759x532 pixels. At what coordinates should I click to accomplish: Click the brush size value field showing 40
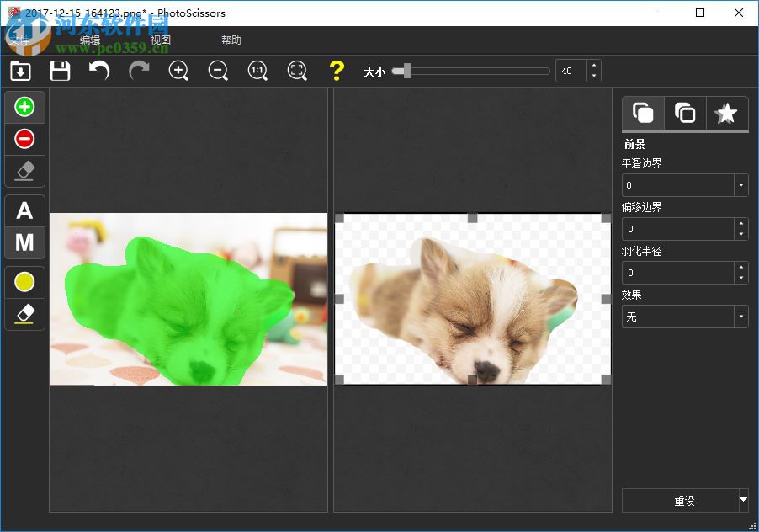point(571,71)
